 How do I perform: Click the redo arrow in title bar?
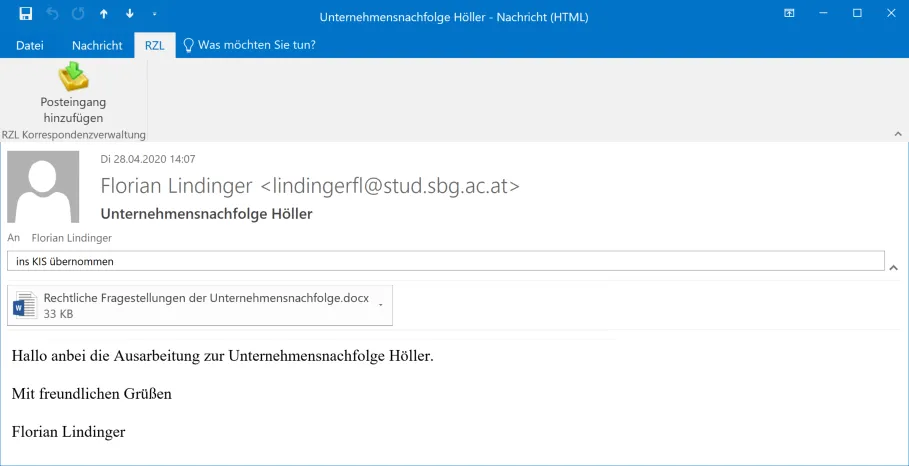(78, 14)
